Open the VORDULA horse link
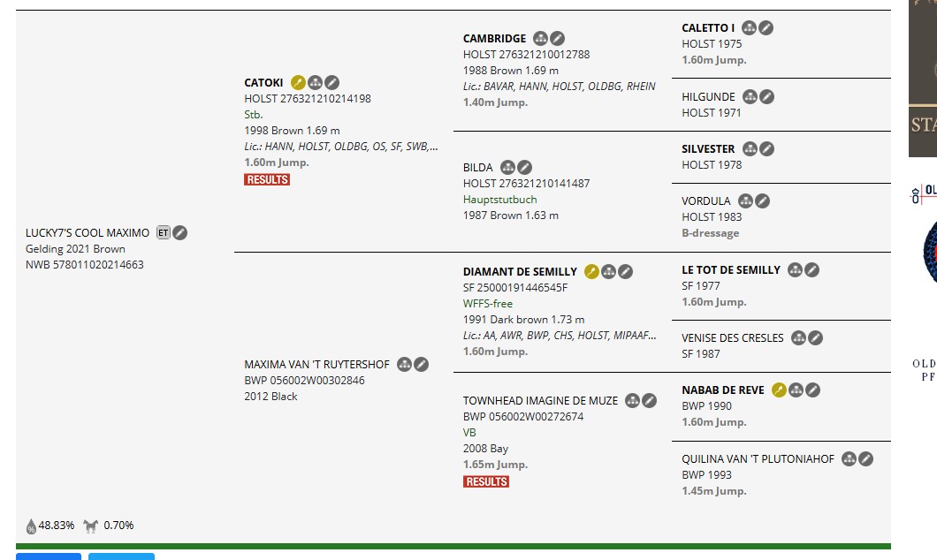This screenshot has width=937, height=560. point(706,201)
